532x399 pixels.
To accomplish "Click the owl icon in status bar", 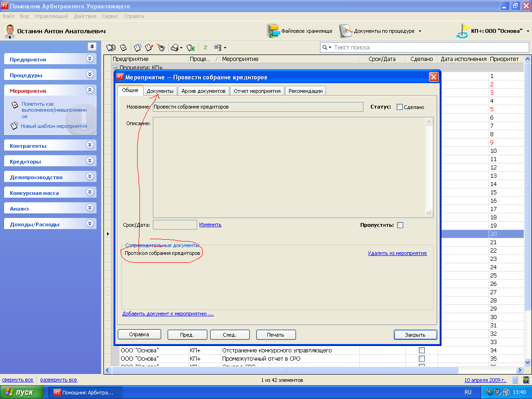I will [526, 380].
